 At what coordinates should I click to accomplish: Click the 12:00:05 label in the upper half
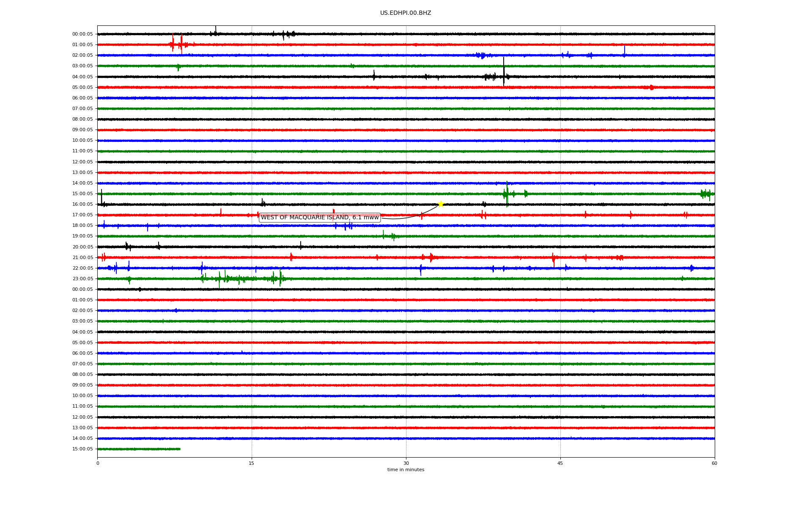point(82,162)
